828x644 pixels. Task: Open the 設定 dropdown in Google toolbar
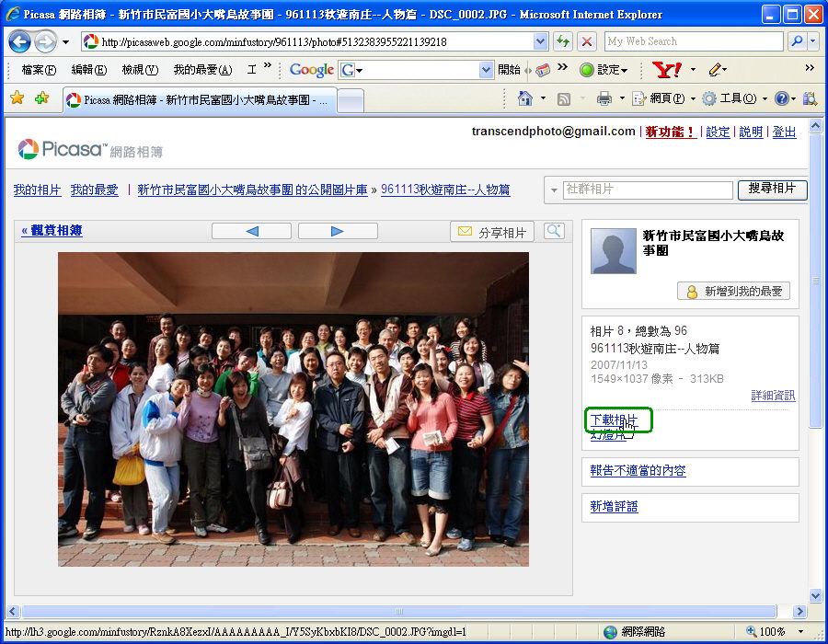click(604, 70)
